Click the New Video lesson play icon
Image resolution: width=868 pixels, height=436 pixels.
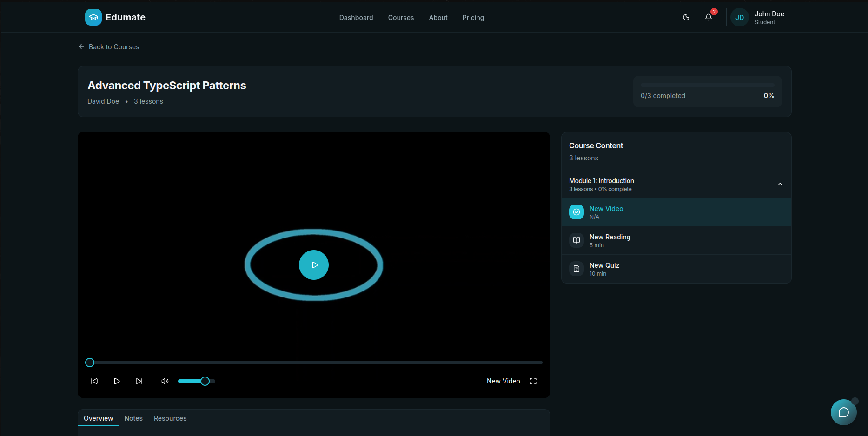pyautogui.click(x=576, y=212)
